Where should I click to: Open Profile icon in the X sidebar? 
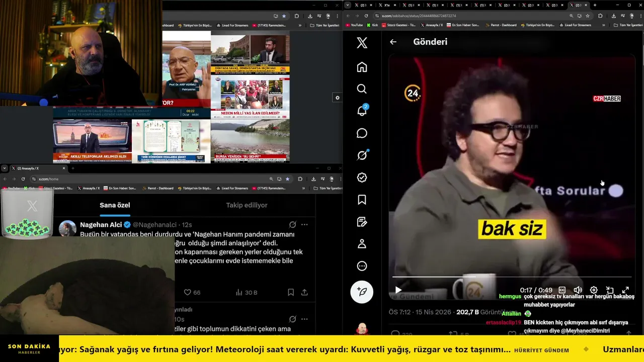362,244
